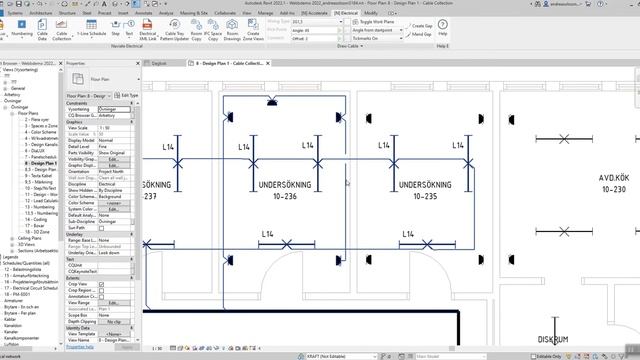The width and height of the screenshot is (640, 360).
Task: Click the Vysortering value field
Action: click(x=114, y=109)
